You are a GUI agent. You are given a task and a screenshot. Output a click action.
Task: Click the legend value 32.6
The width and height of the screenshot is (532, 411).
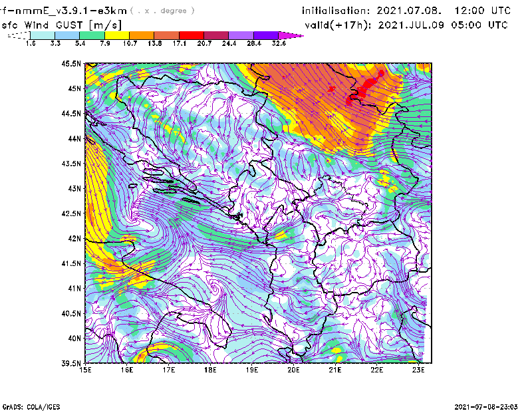pyautogui.click(x=279, y=43)
